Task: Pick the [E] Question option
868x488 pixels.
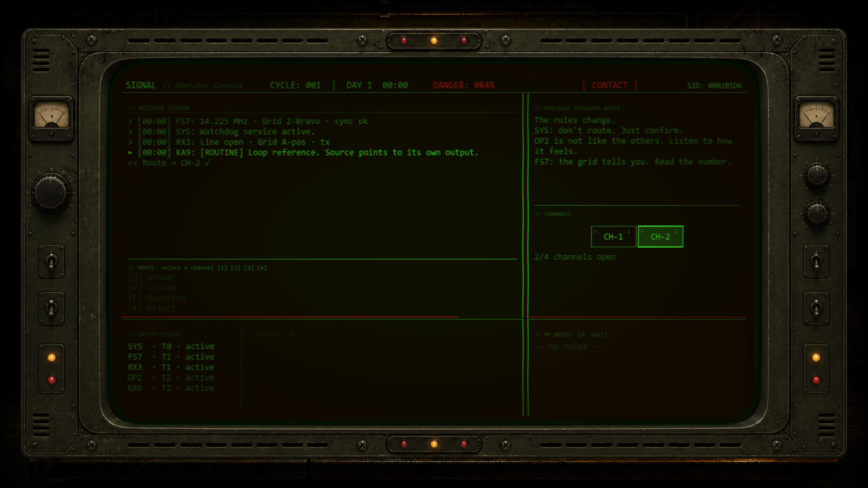Action: coord(157,298)
